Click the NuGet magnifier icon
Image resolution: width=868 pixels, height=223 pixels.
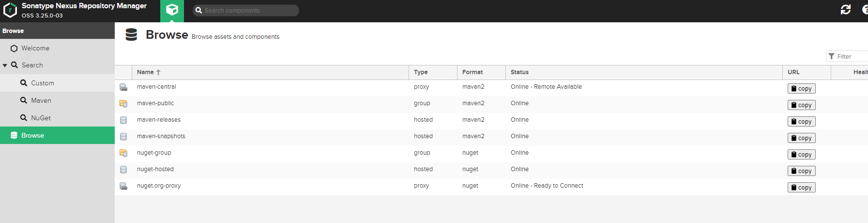click(23, 118)
